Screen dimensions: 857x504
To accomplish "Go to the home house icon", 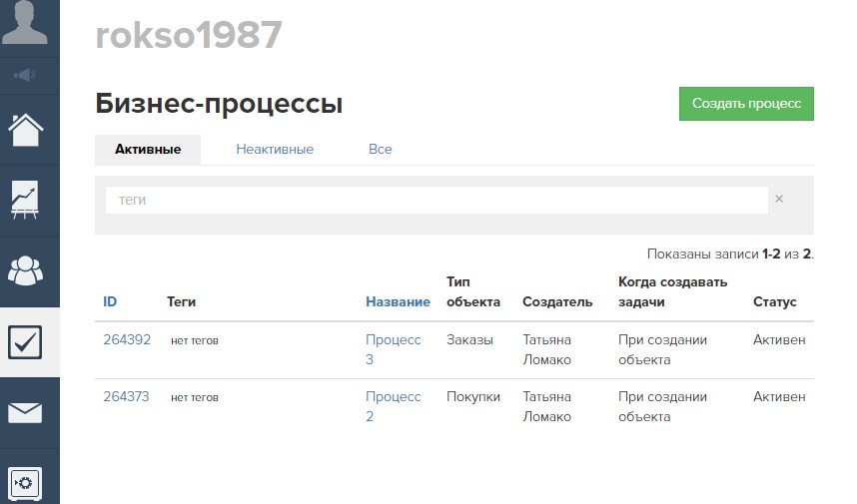I will click(26, 130).
